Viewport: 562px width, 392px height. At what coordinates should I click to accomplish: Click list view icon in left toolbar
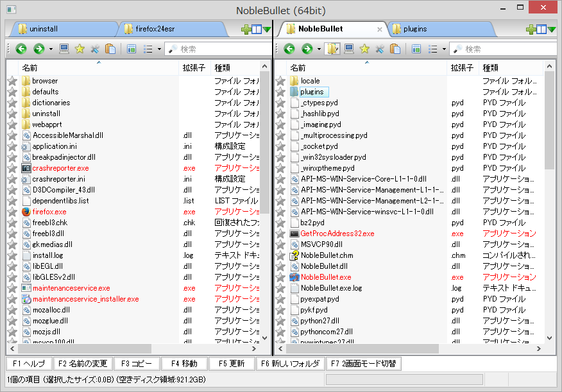point(148,49)
